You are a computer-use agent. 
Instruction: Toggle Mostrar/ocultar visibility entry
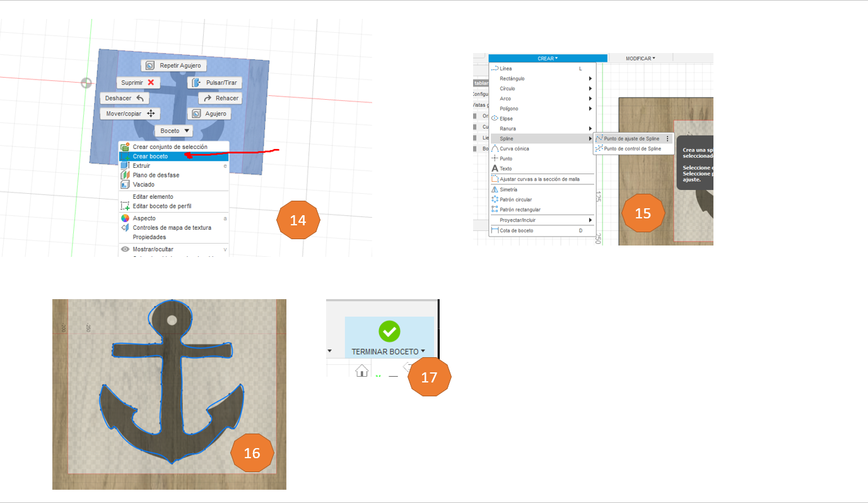[173, 249]
